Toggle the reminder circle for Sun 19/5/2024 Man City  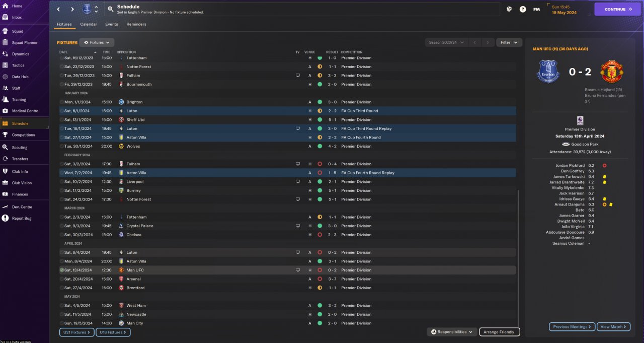click(x=62, y=323)
